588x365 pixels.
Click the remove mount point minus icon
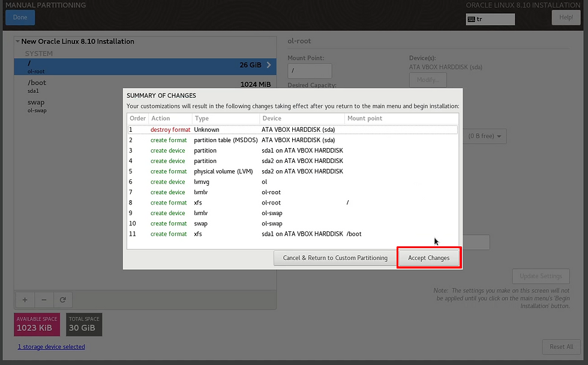(44, 300)
